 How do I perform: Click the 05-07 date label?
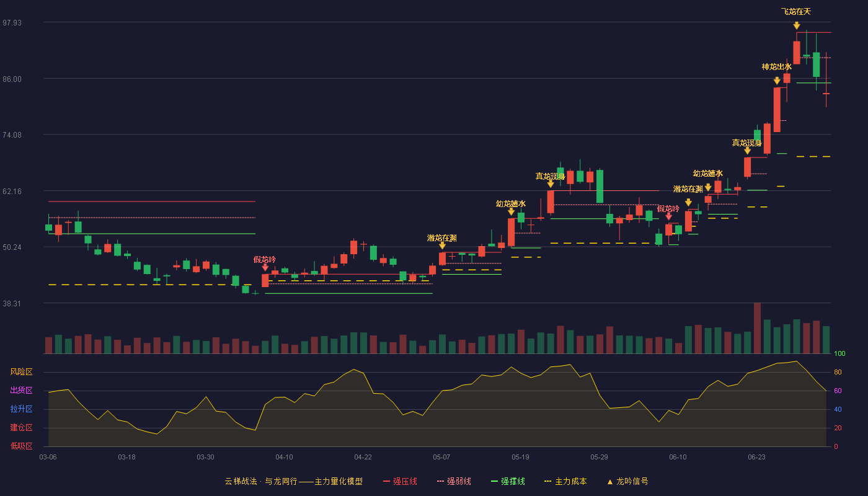click(441, 457)
